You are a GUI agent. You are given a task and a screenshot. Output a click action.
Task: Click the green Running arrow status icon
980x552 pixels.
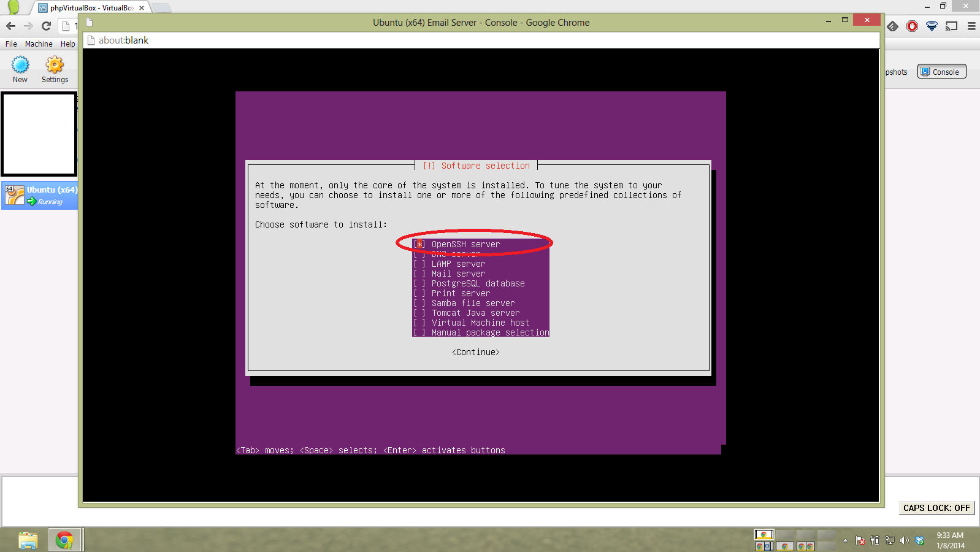31,202
